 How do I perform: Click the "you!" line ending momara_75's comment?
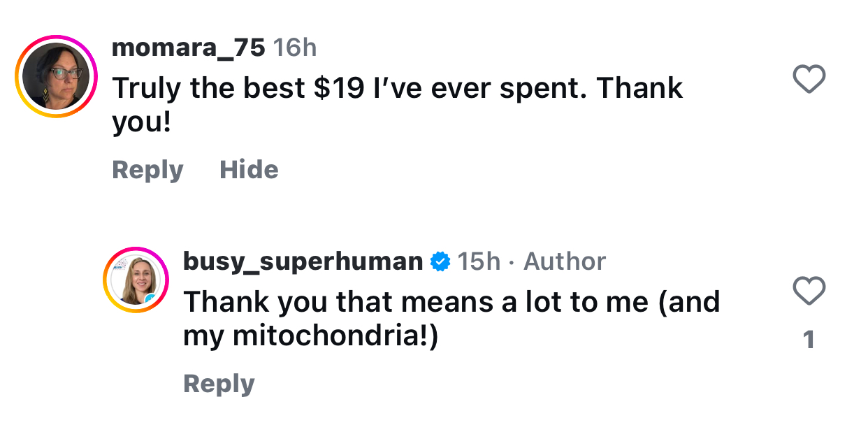(x=142, y=123)
